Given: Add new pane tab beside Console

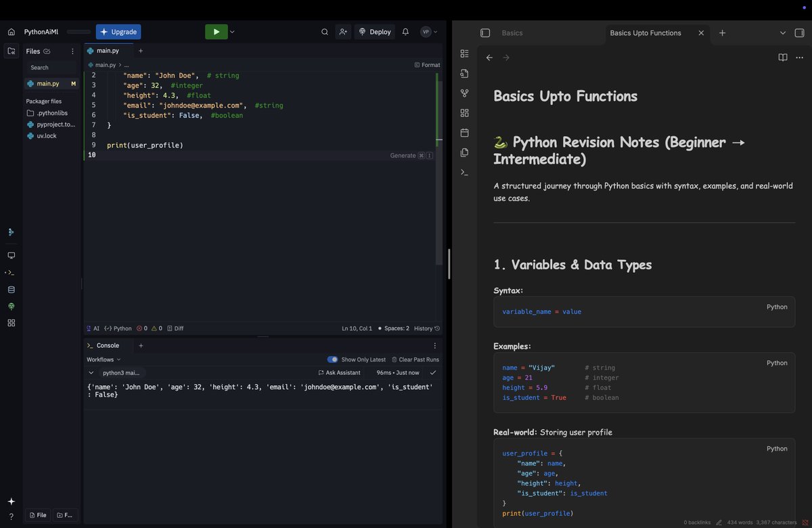Looking at the screenshot, I should (141, 345).
